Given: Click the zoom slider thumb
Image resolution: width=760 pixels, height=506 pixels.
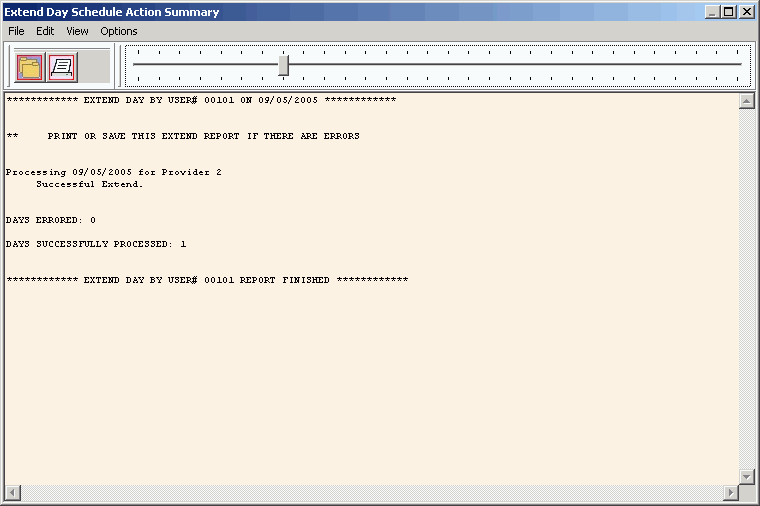Looking at the screenshot, I should 284,65.
